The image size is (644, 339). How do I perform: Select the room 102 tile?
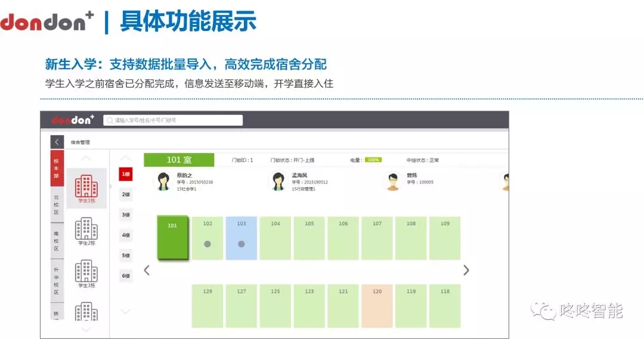point(208,238)
